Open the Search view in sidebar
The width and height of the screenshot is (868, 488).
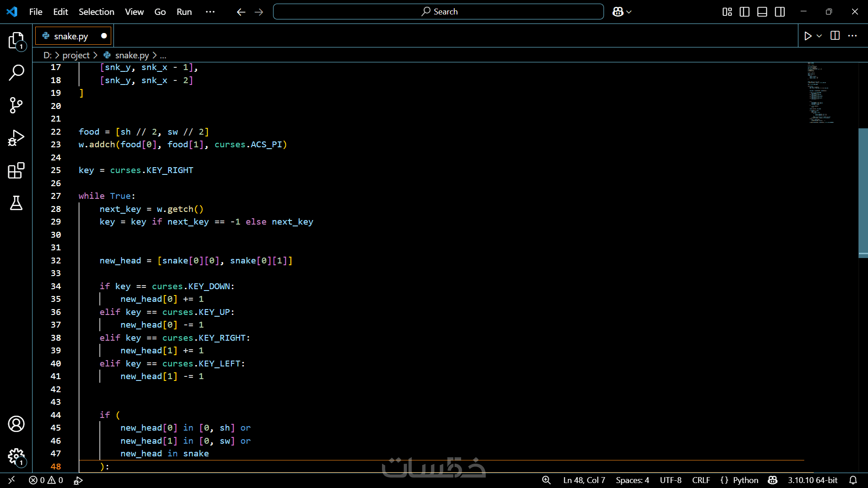tap(16, 73)
